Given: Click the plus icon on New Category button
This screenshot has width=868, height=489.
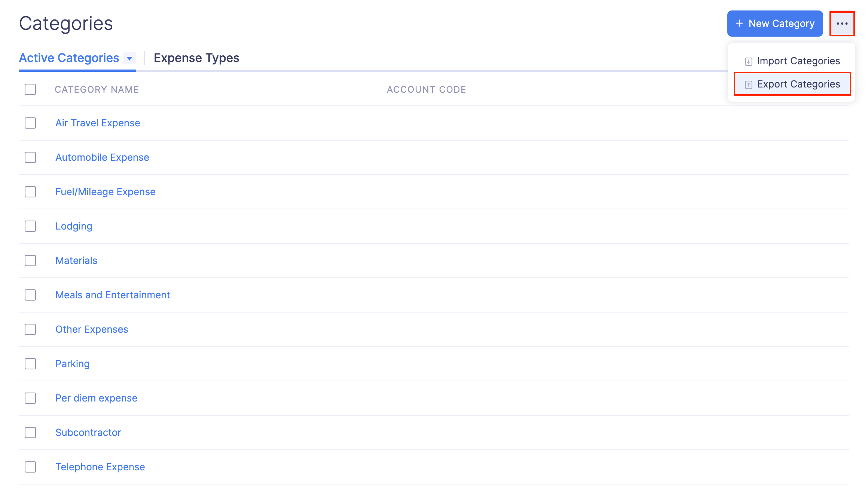Looking at the screenshot, I should 739,23.
